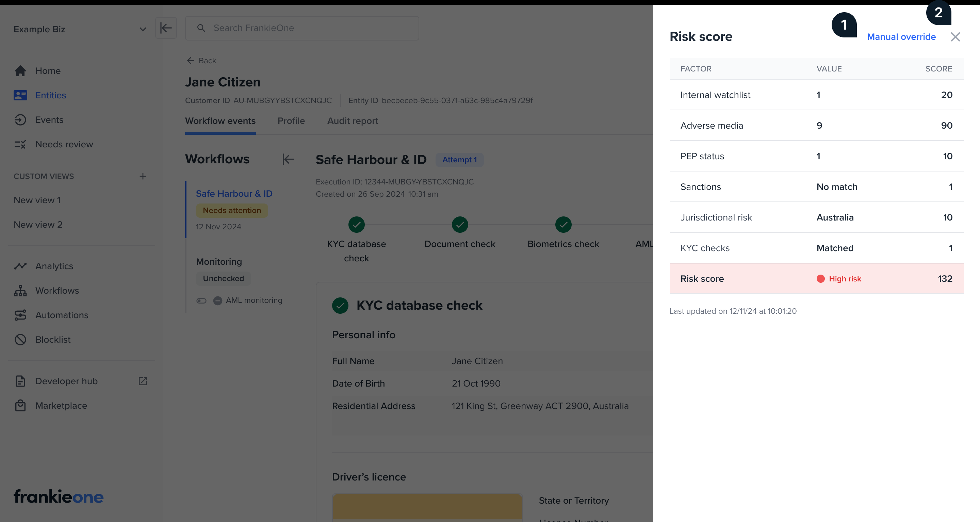Click the 12 Nov 2024 workflow date
The width and height of the screenshot is (980, 522).
click(218, 227)
